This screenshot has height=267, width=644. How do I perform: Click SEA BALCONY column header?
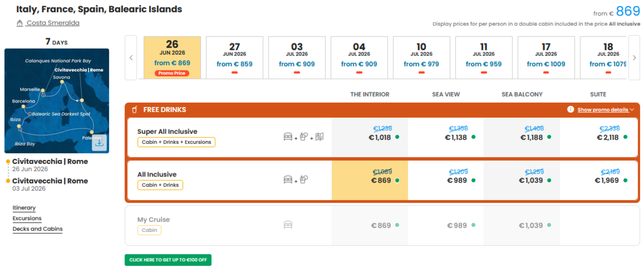(x=522, y=94)
